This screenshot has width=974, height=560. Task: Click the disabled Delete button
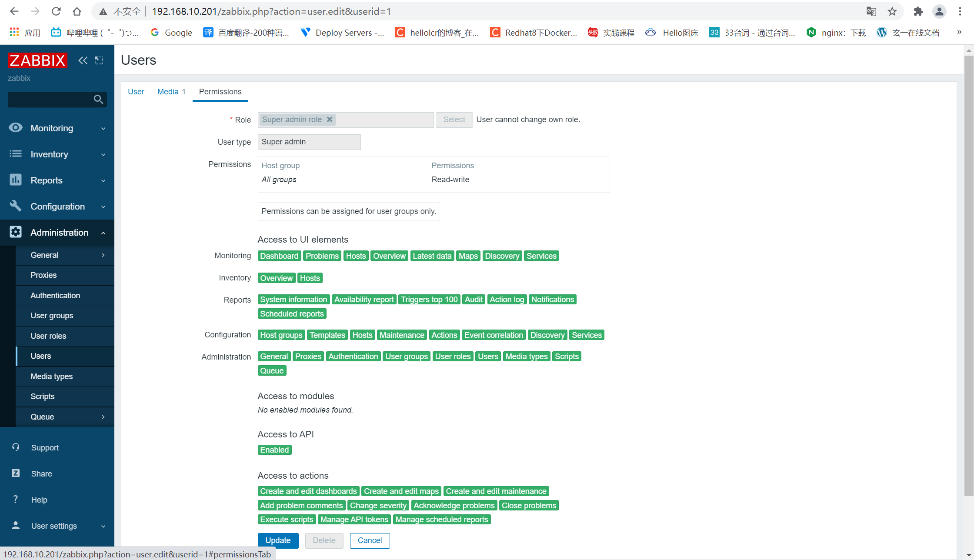(324, 540)
